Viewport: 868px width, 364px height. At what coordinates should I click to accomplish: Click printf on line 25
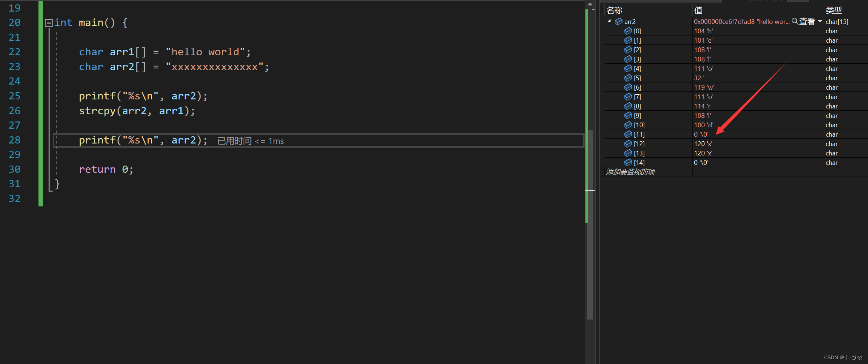(x=97, y=96)
